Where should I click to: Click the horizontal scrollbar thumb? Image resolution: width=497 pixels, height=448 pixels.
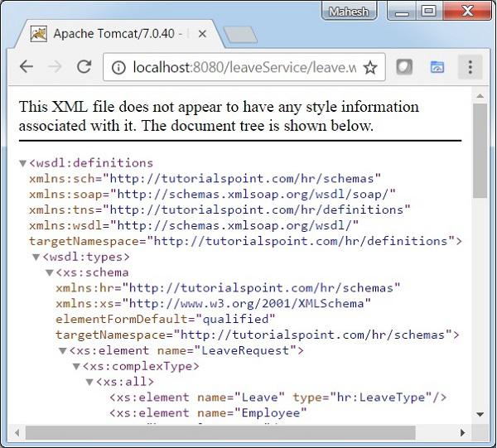tap(220, 432)
